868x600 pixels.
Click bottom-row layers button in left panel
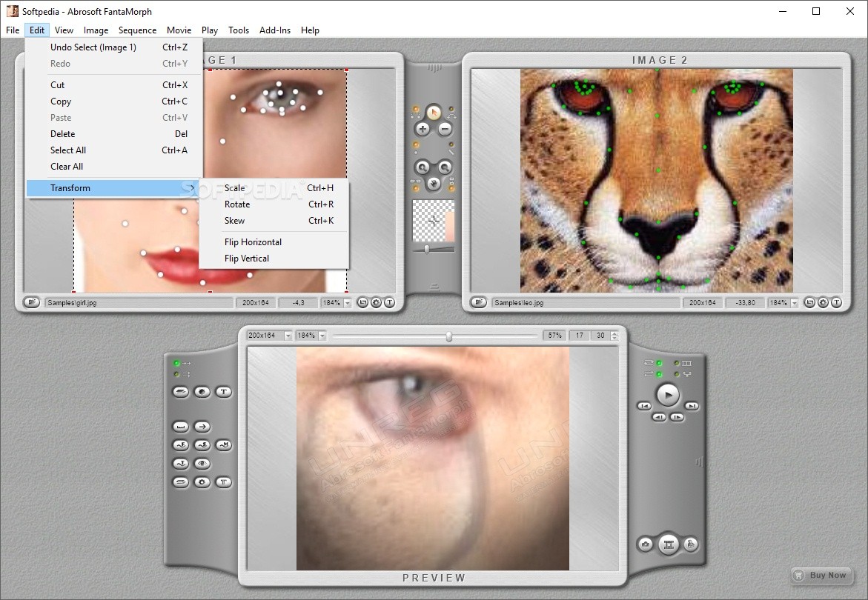click(181, 482)
